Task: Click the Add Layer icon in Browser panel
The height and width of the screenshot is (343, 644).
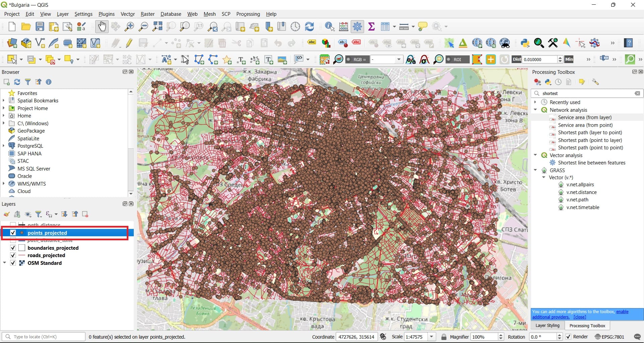Action: 6,82
